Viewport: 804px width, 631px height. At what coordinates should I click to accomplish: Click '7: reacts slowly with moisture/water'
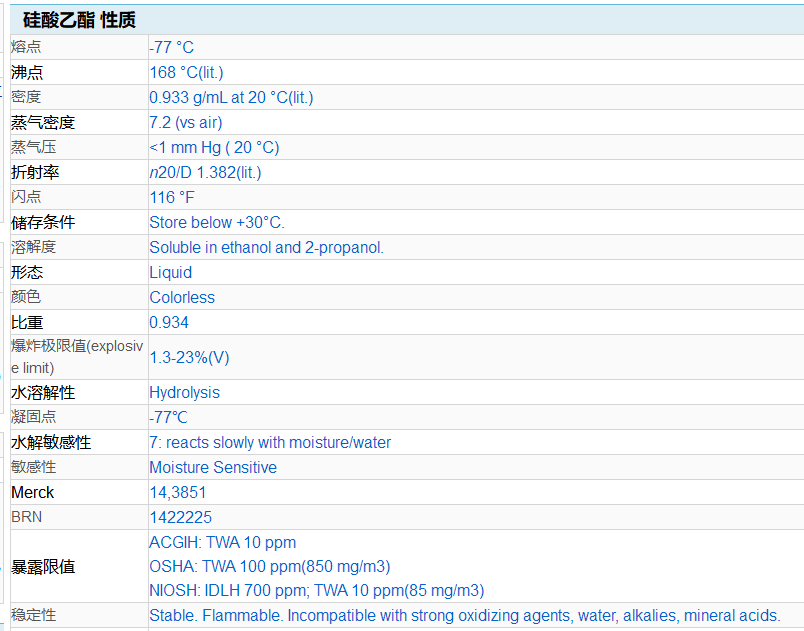(x=270, y=442)
